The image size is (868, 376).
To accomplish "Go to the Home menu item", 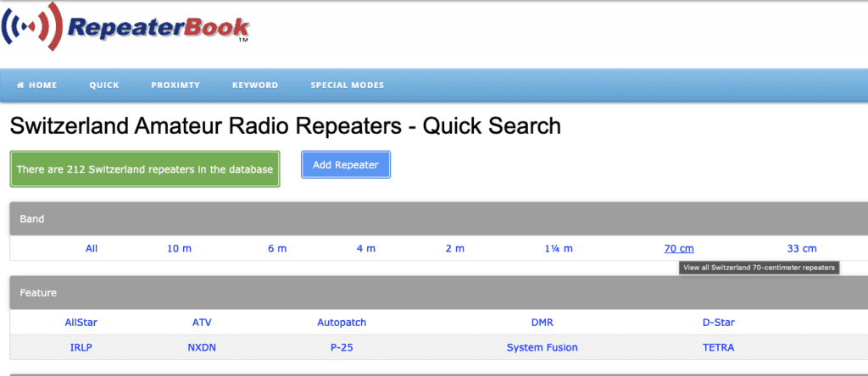I will 36,86.
